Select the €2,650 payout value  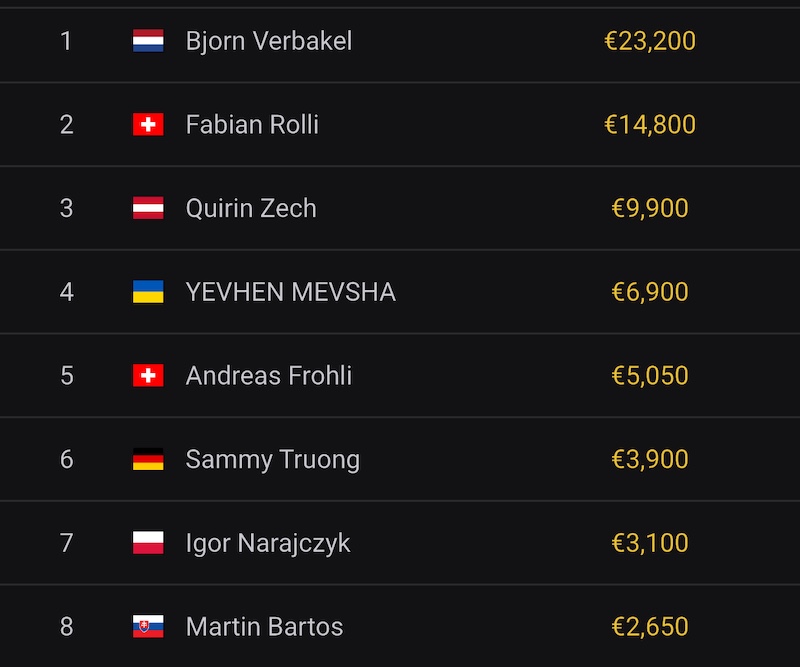650,627
